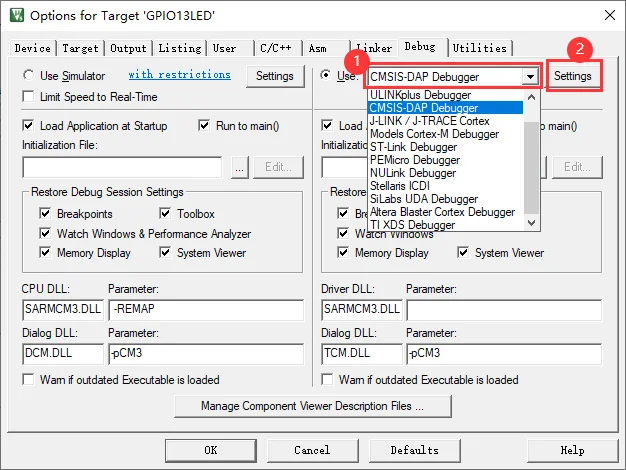Choose ULINKplus Debugger from the list
The image size is (626, 470).
[x=446, y=95]
